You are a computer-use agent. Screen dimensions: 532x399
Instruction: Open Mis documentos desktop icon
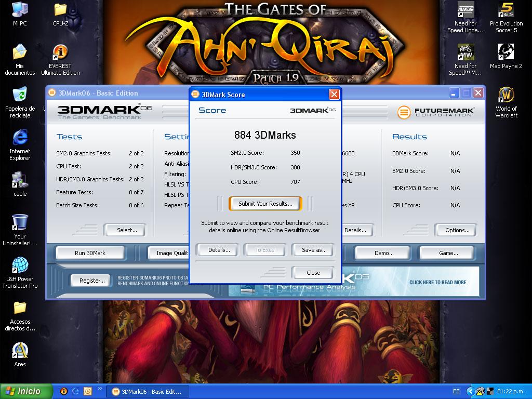[x=20, y=59]
